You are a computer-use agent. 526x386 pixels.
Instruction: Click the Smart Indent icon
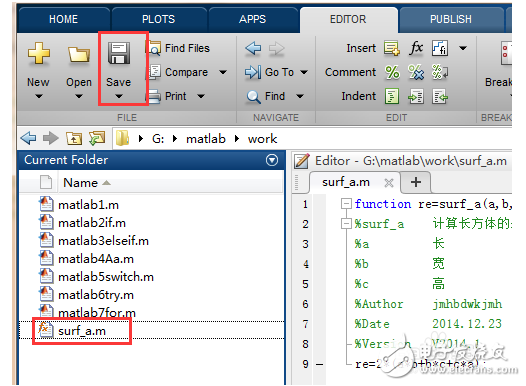click(392, 96)
